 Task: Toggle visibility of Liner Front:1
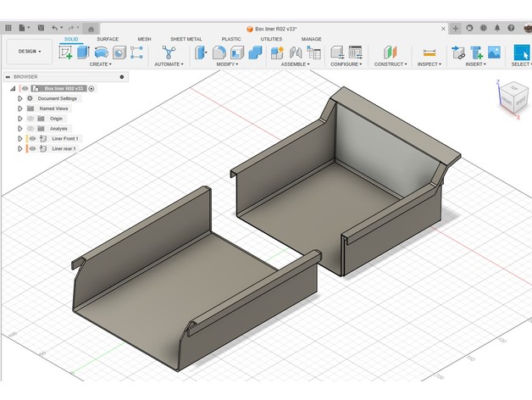(32, 138)
